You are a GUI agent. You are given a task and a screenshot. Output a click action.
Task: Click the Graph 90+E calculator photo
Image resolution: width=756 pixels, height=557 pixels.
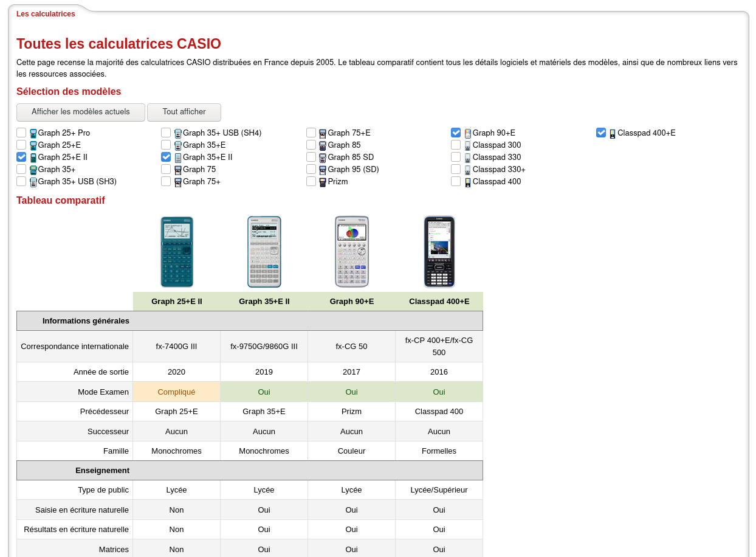point(352,252)
